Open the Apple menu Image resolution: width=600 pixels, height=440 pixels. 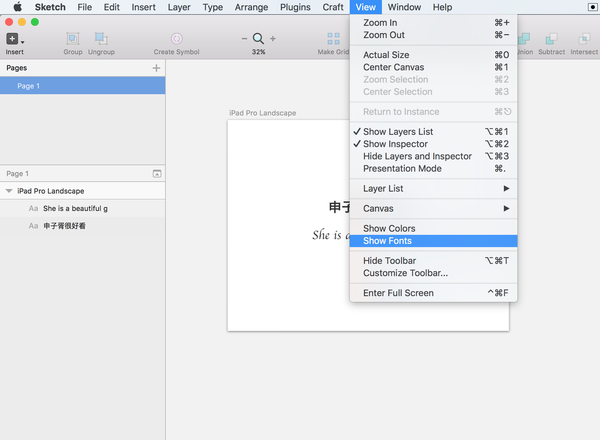tap(18, 7)
